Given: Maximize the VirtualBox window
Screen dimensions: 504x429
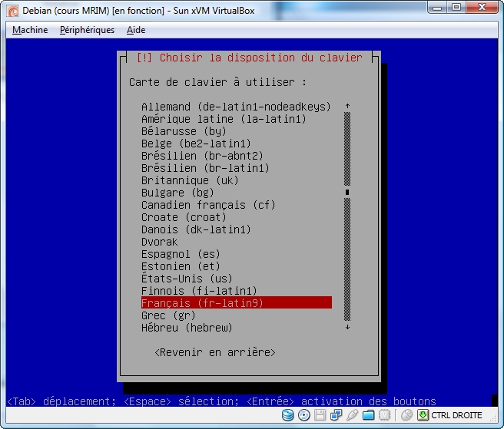Looking at the screenshot, I should pos(456,8).
